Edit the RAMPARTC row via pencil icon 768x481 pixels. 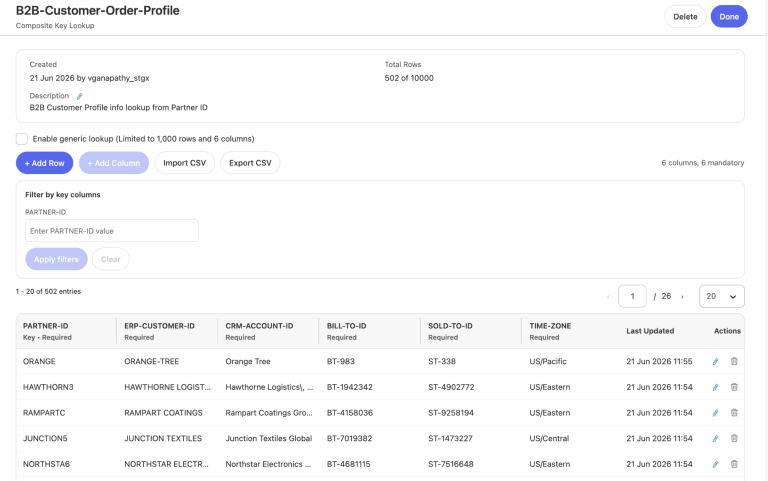tap(716, 413)
